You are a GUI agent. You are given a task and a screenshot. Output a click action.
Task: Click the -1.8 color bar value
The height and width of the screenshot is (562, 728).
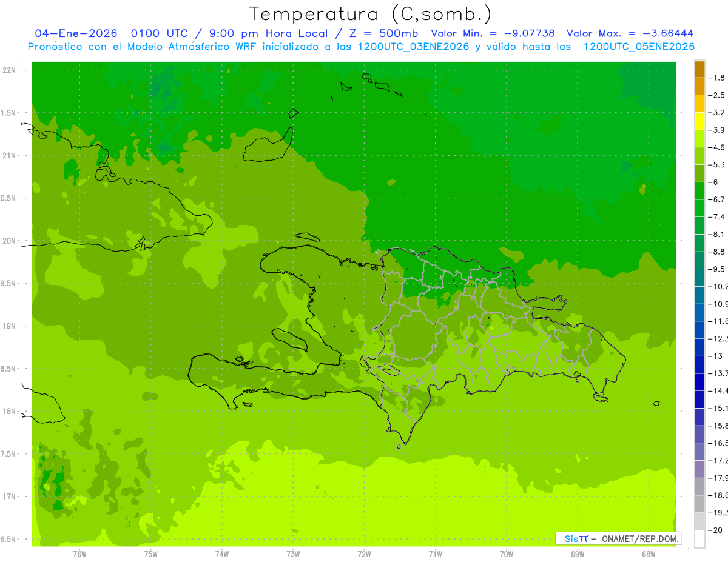718,78
